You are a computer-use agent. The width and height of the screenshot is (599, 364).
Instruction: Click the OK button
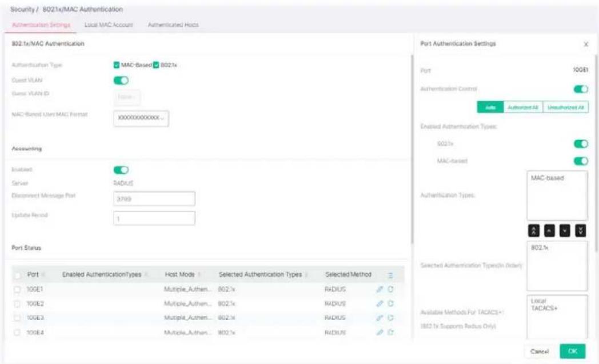572,351
